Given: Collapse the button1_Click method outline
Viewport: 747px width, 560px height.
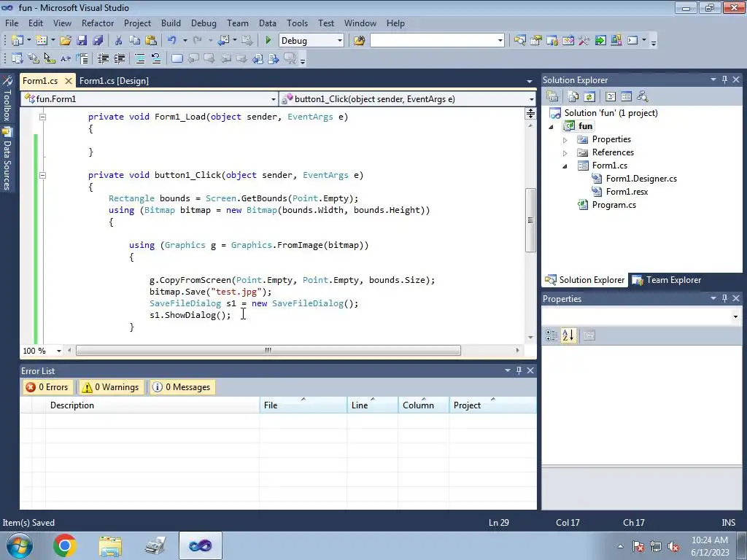Looking at the screenshot, I should point(42,175).
